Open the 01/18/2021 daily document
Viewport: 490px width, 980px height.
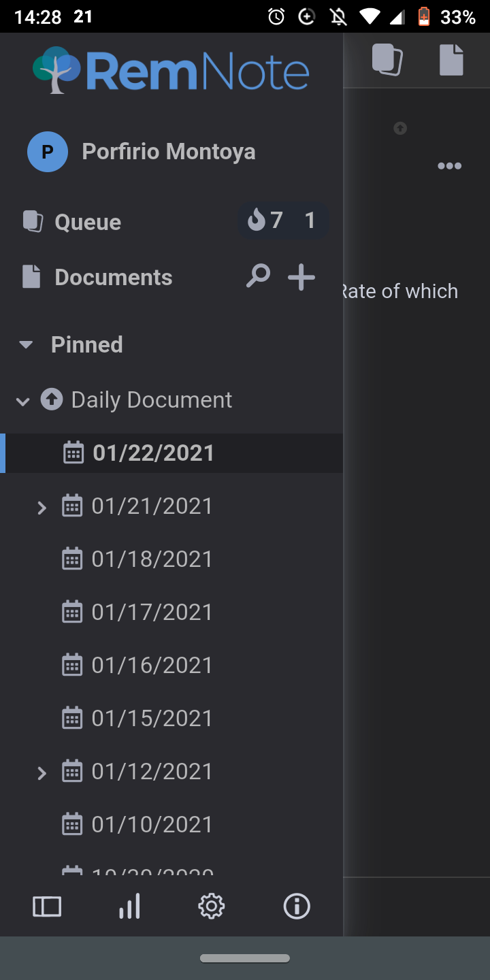point(152,559)
